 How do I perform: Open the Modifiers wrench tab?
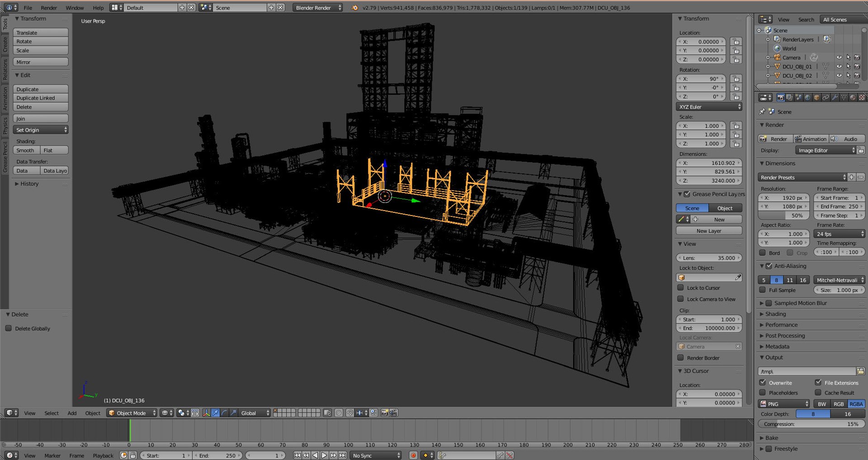click(x=835, y=98)
